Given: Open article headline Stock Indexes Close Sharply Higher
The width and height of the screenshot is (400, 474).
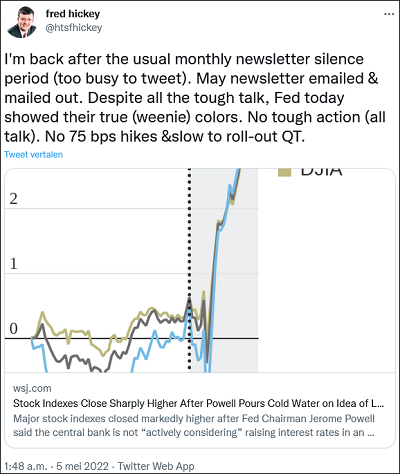Looking at the screenshot, I should [198, 403].
